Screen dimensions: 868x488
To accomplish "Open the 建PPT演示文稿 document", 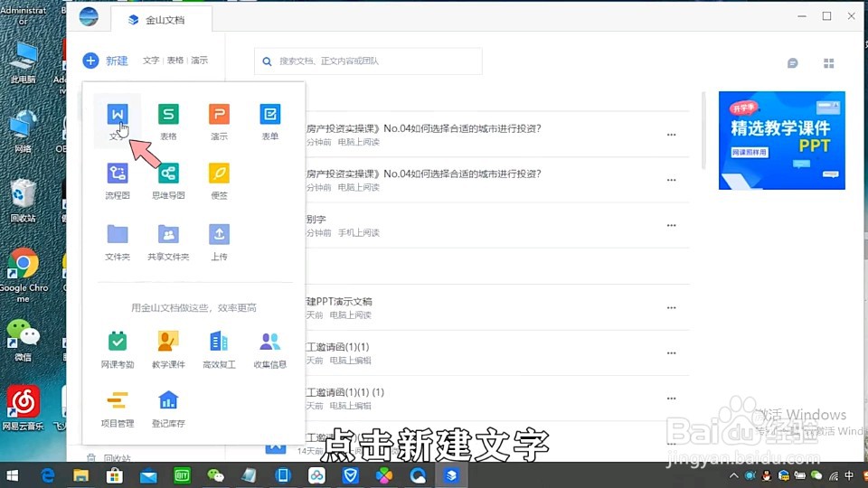I will tap(339, 302).
